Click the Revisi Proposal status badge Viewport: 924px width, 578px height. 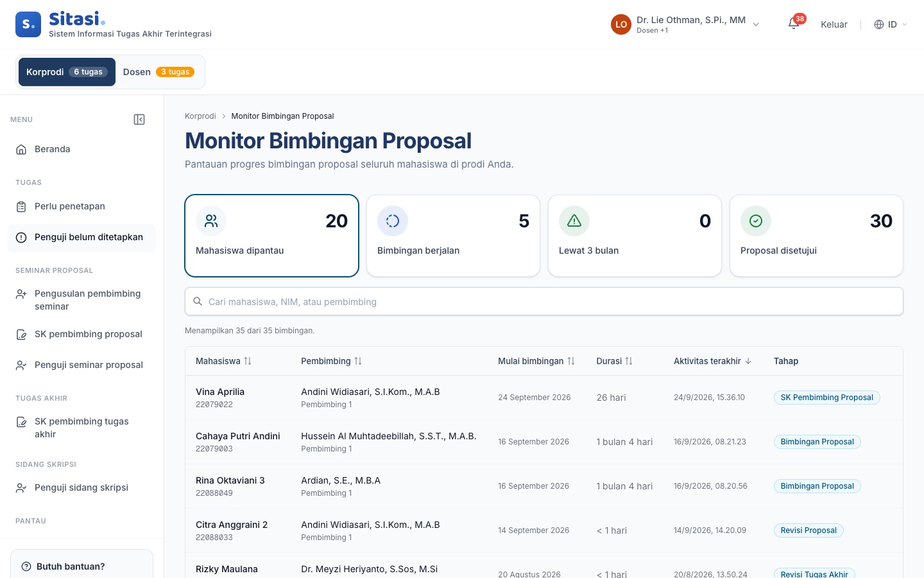(x=809, y=530)
